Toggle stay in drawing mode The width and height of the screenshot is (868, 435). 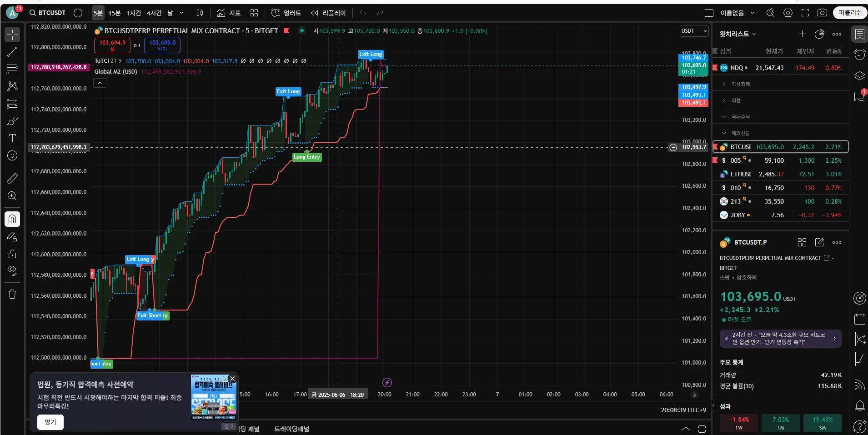pyautogui.click(x=12, y=236)
